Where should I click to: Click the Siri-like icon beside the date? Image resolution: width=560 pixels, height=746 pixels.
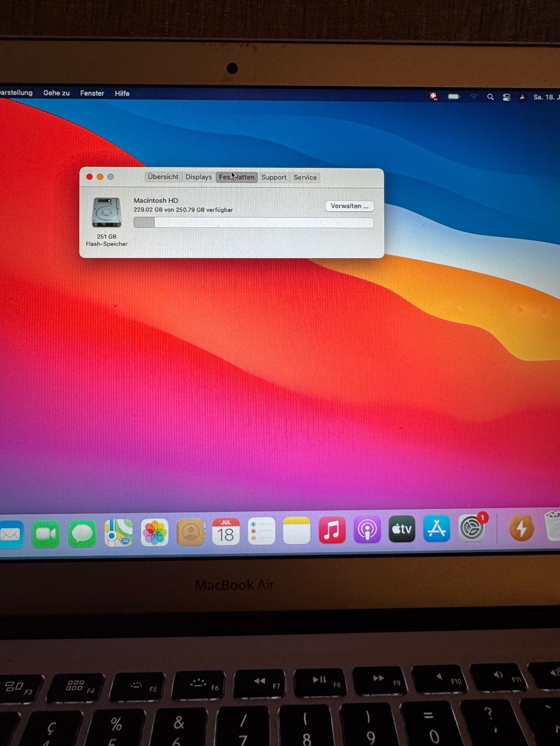coord(522,97)
